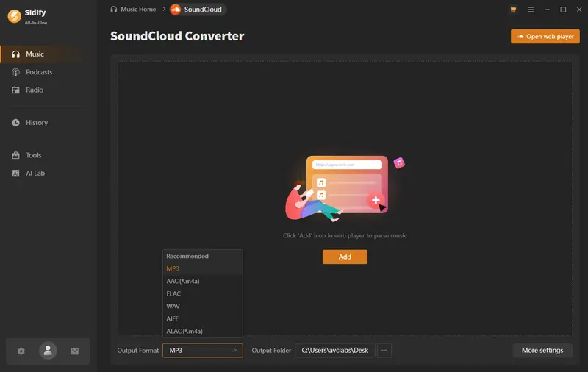588x372 pixels.
Task: Click the illustration of adding music
Action: pyautogui.click(x=345, y=187)
